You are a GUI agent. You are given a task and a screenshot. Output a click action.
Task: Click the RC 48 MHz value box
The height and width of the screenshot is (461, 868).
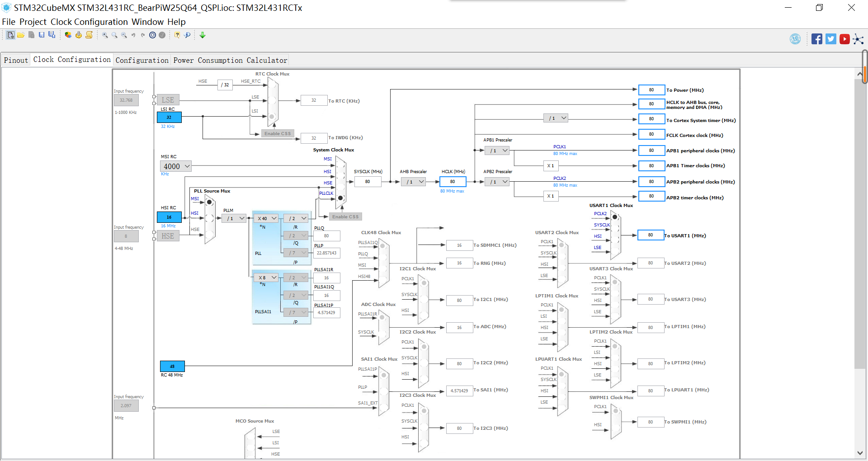click(172, 366)
